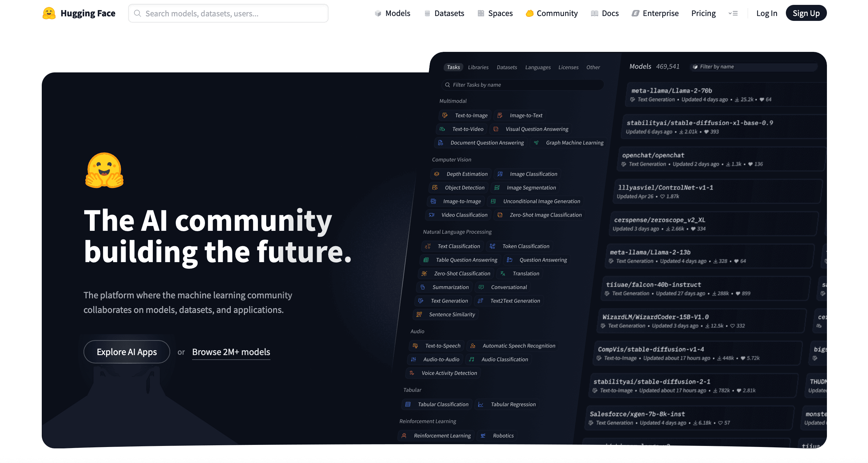The height and width of the screenshot is (463, 868).
Task: Click the Explore AI Apps button
Action: pyautogui.click(x=127, y=352)
